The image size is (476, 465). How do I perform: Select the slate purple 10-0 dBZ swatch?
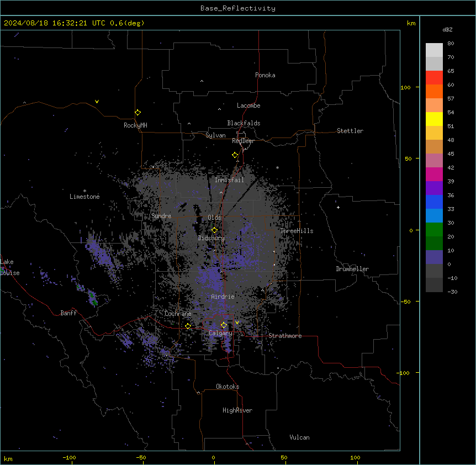tap(434, 257)
